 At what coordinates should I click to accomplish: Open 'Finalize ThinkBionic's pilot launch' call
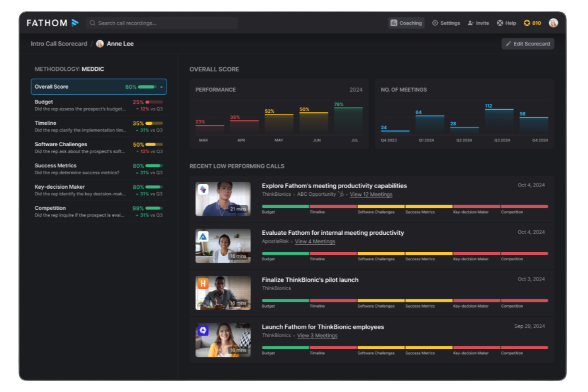click(310, 280)
